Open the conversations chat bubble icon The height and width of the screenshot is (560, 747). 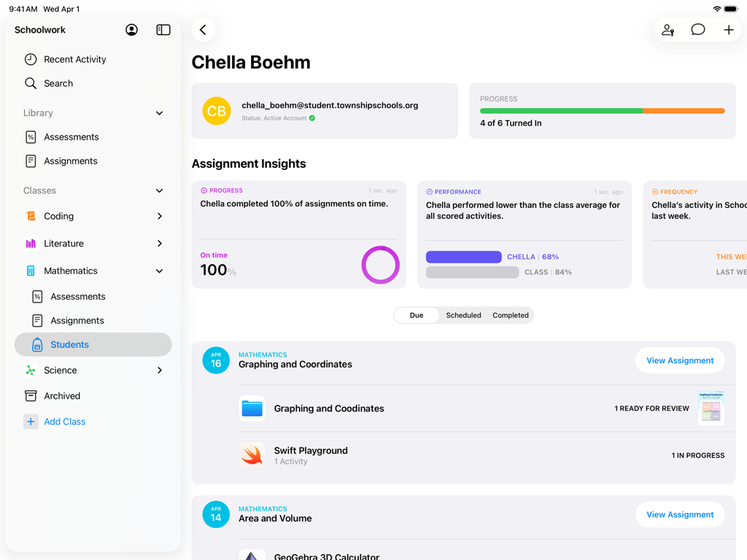[698, 30]
